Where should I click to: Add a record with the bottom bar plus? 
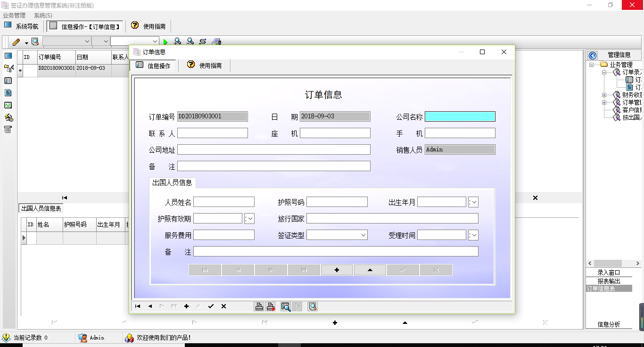point(187,306)
